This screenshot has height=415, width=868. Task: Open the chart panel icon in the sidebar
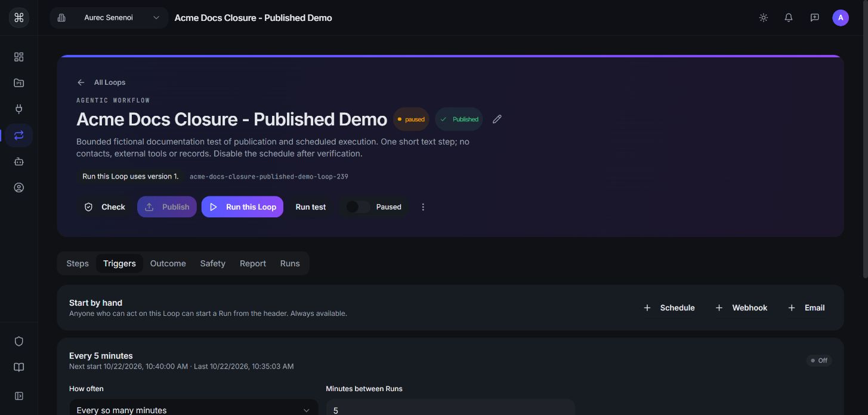point(19,83)
